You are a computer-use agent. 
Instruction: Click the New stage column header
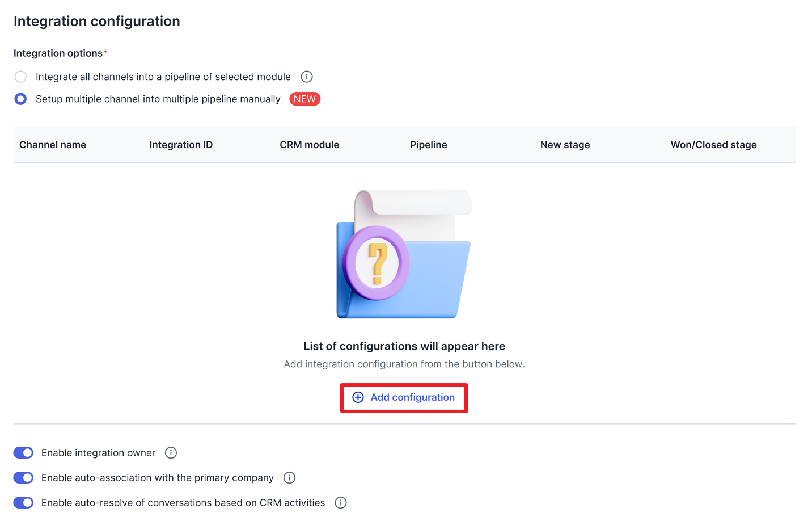click(x=565, y=145)
